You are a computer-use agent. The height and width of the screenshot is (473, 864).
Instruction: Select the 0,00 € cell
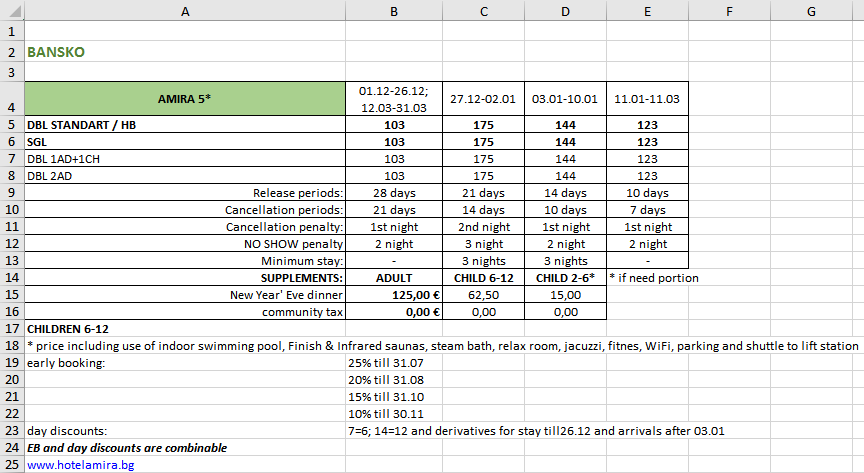(x=394, y=312)
